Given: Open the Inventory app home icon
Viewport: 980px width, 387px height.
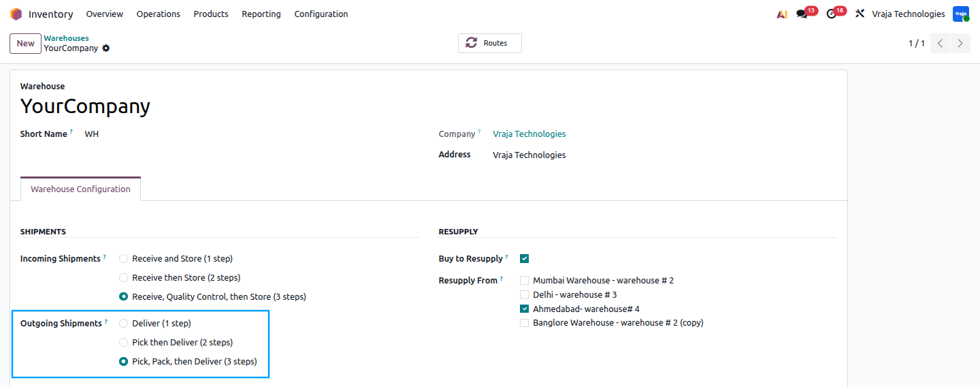Looking at the screenshot, I should click(x=16, y=14).
